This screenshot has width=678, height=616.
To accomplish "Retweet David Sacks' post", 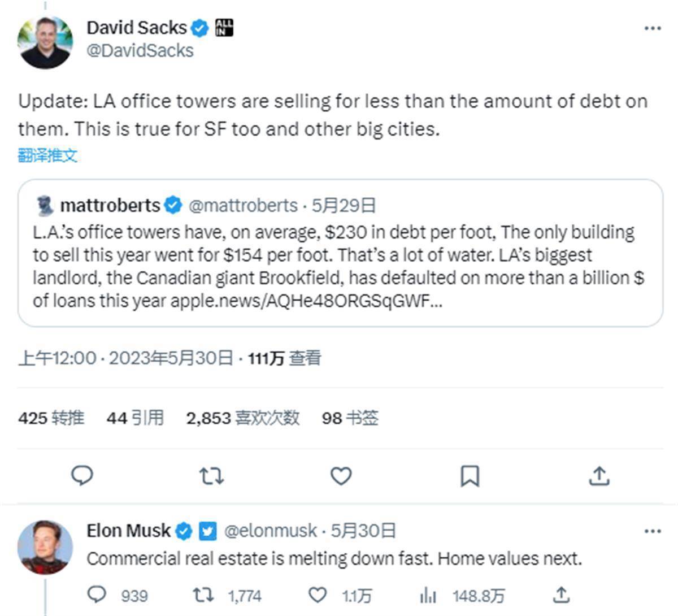I will (212, 476).
